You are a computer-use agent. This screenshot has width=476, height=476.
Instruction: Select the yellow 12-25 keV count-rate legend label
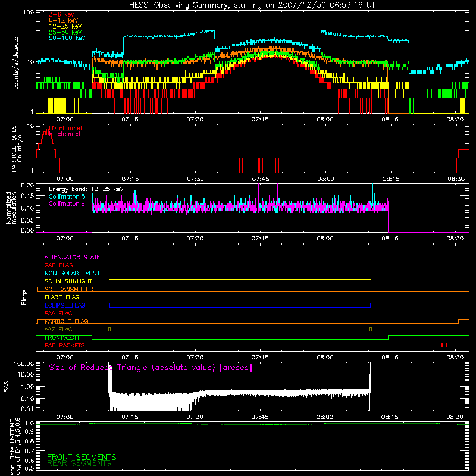point(65,26)
